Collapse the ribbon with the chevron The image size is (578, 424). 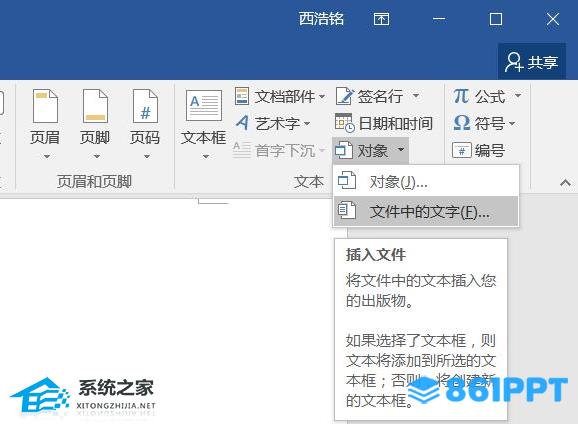click(x=565, y=183)
